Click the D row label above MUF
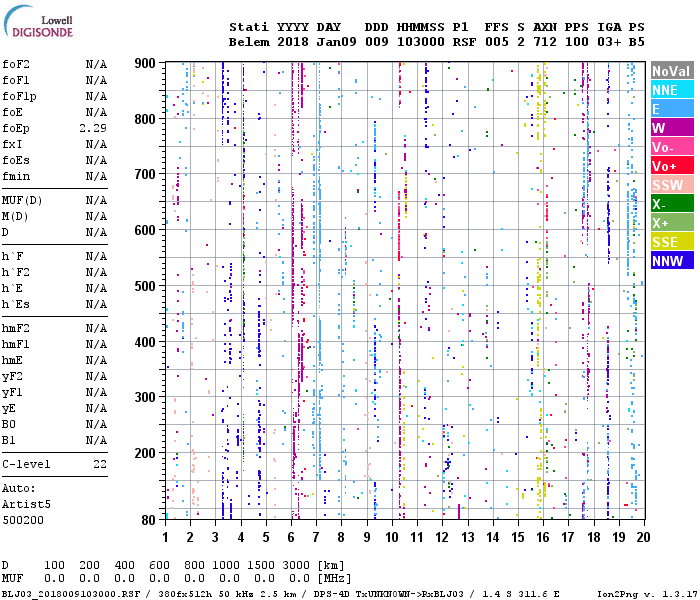The height and width of the screenshot is (600, 700). click(5, 566)
